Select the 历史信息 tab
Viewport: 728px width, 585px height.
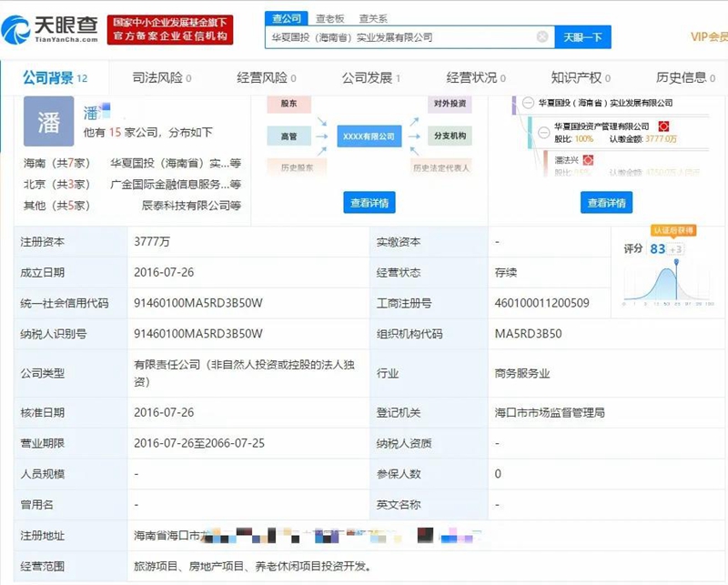point(685,77)
